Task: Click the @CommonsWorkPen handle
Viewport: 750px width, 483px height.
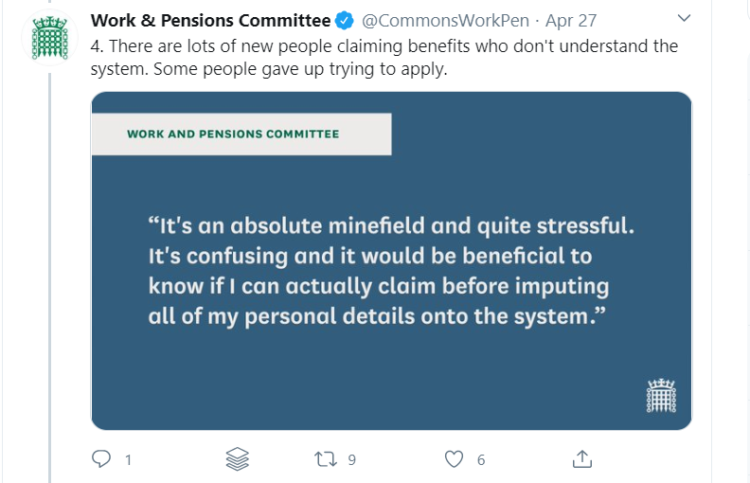Action: (445, 21)
